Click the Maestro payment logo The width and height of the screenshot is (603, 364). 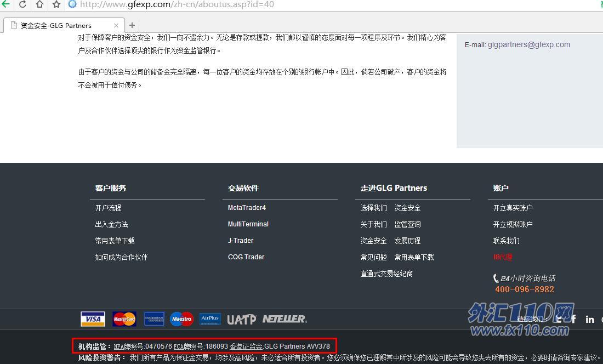181,319
